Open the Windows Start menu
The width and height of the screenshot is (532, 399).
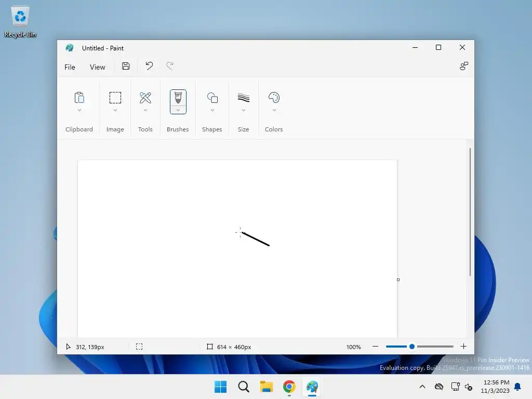tap(220, 387)
